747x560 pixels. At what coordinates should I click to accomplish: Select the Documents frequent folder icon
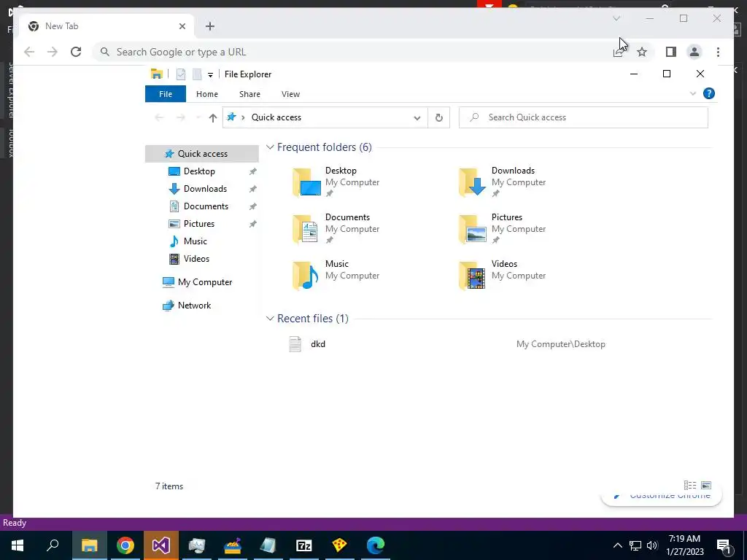click(306, 228)
